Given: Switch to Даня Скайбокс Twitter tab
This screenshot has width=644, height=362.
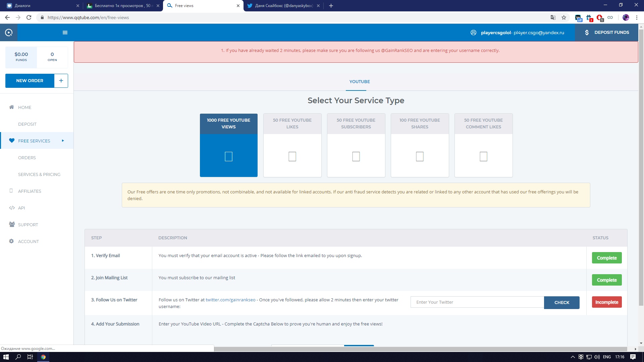Looking at the screenshot, I should click(284, 6).
